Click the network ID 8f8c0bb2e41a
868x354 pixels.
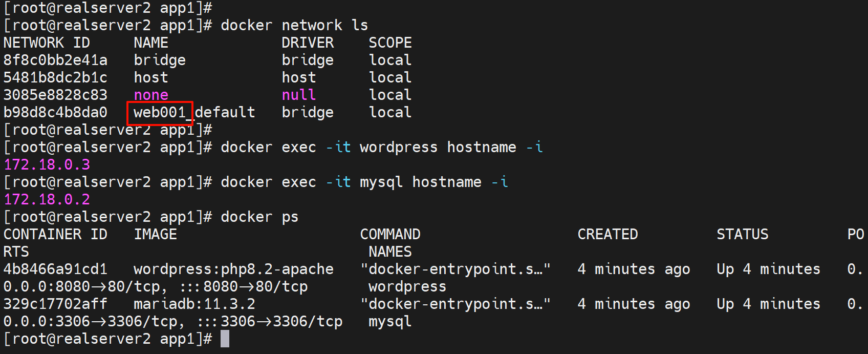[x=55, y=60]
